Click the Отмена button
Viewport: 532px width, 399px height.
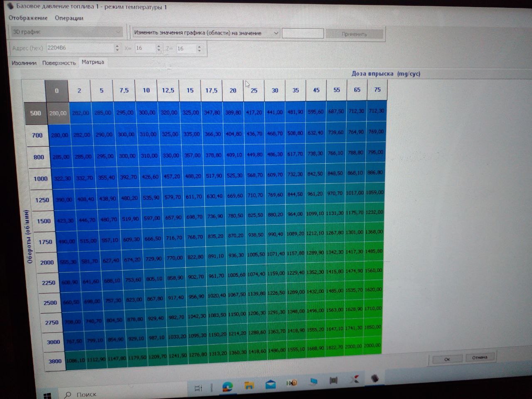click(x=479, y=357)
